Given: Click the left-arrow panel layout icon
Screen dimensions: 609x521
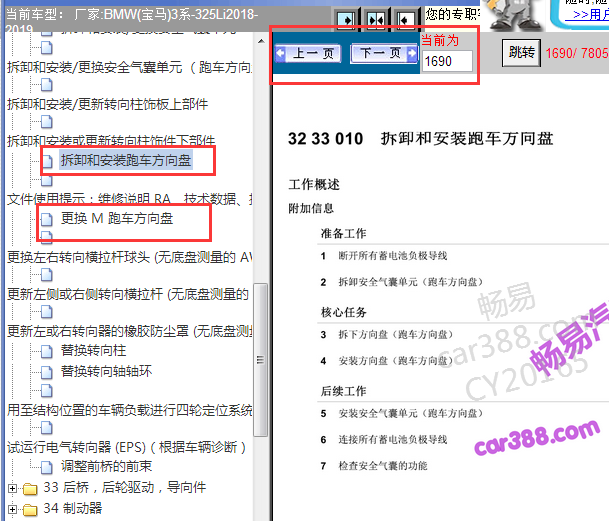Looking at the screenshot, I should tap(405, 19).
